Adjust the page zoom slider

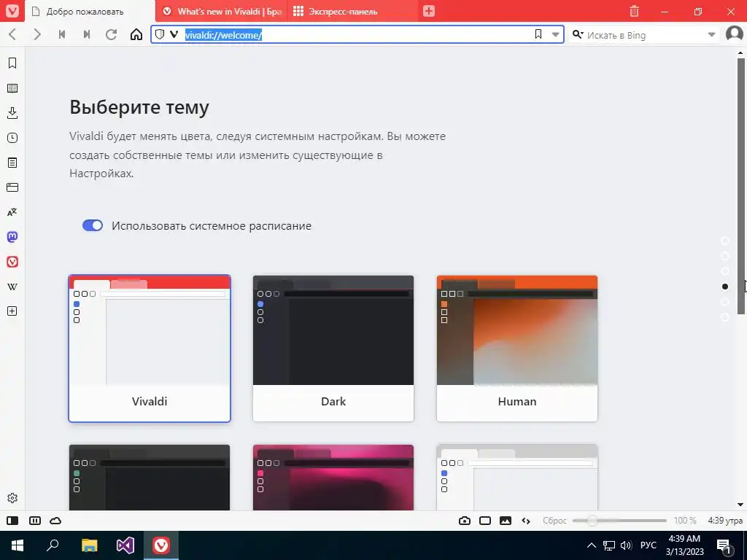619,521
